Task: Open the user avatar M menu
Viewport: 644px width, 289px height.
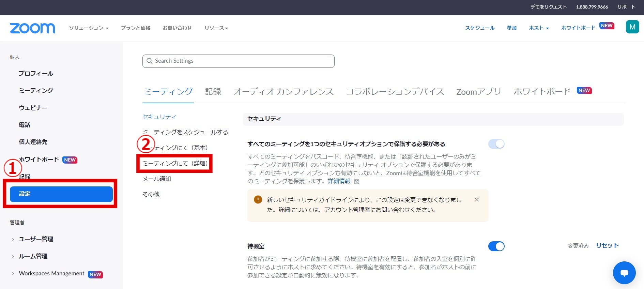Action: (x=632, y=27)
